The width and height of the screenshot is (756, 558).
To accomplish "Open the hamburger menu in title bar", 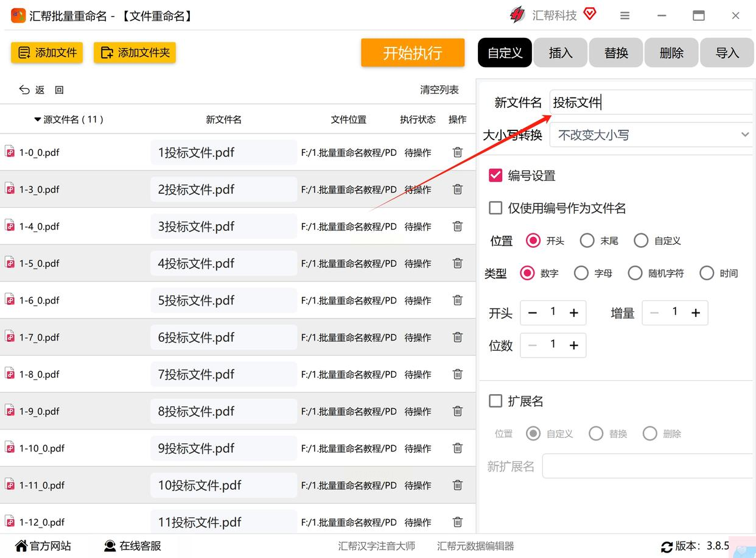I will [x=625, y=16].
